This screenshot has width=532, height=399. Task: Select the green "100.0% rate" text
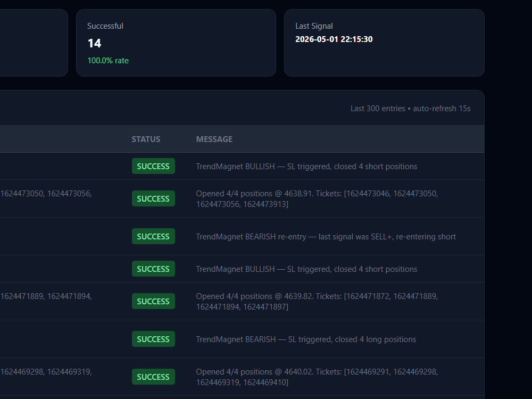[x=108, y=61]
